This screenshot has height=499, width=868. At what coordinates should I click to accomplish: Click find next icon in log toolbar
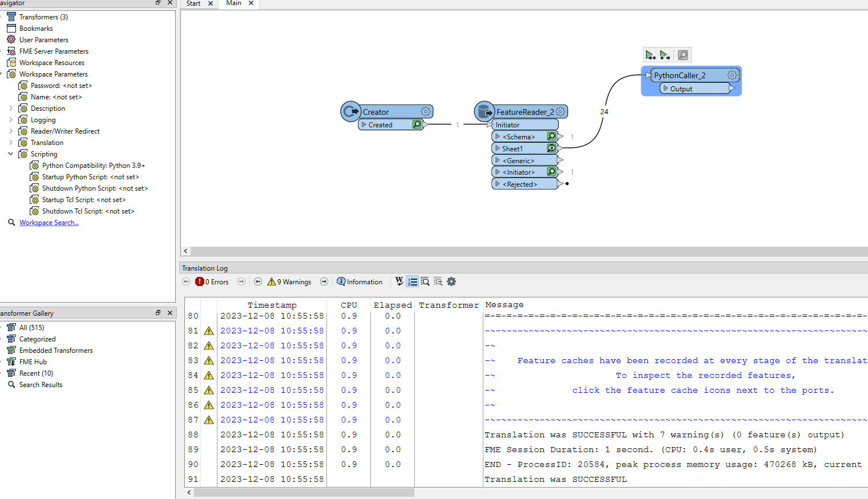click(438, 281)
